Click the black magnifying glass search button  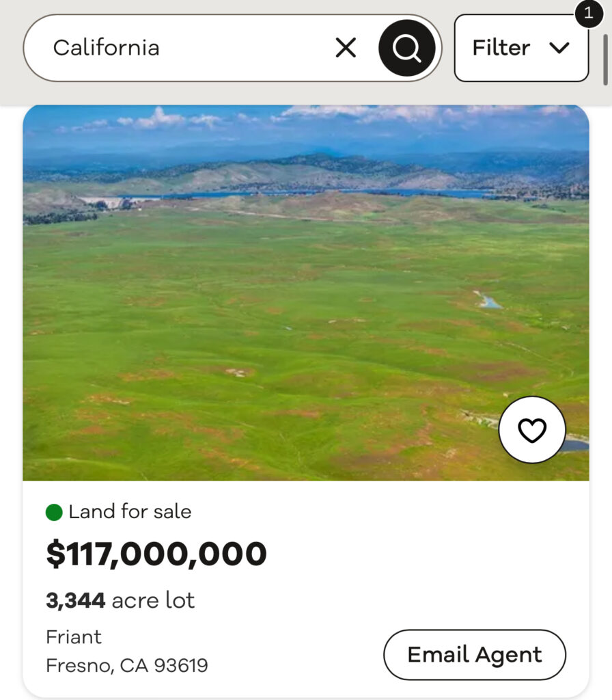[x=407, y=48]
